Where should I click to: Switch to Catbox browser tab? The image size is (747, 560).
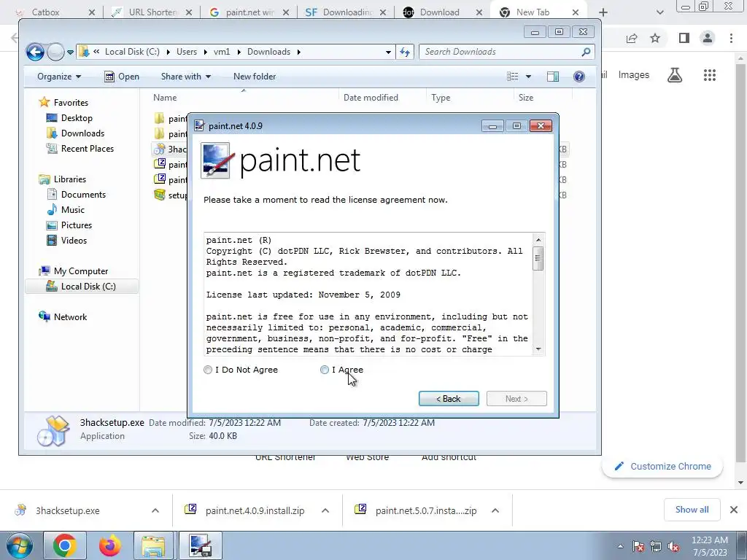[45, 12]
